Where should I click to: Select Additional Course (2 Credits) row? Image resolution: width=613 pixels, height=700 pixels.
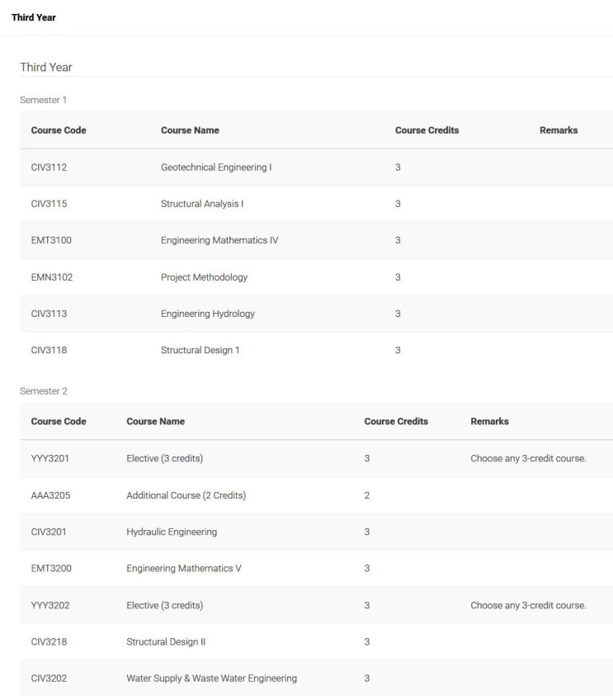pyautogui.click(x=316, y=495)
